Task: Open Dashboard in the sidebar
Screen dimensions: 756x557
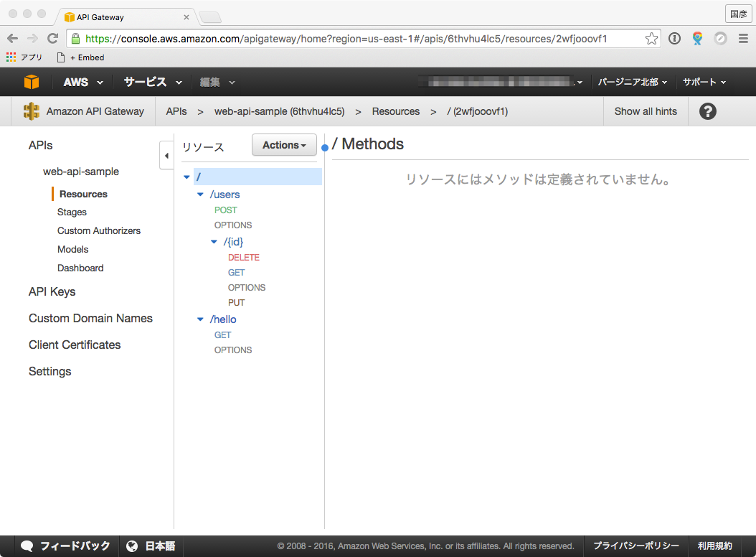Action: pos(80,268)
